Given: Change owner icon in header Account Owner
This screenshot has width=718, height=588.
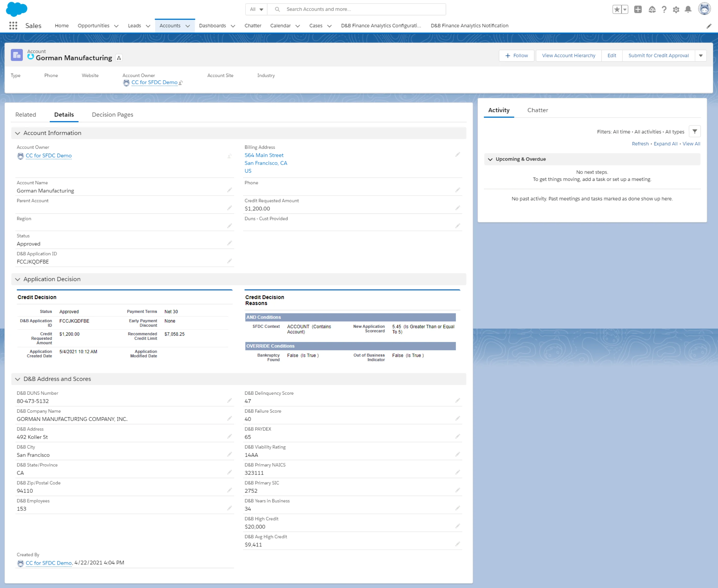Looking at the screenshot, I should [x=181, y=83].
